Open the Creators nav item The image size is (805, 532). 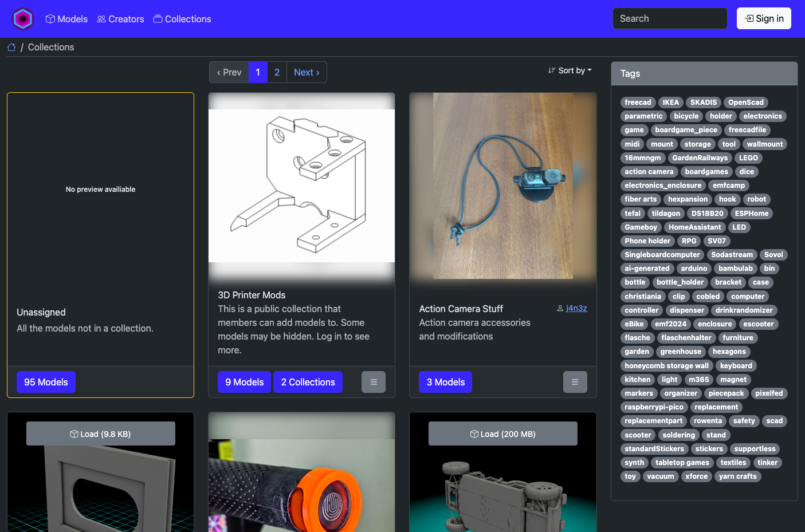[x=120, y=19]
